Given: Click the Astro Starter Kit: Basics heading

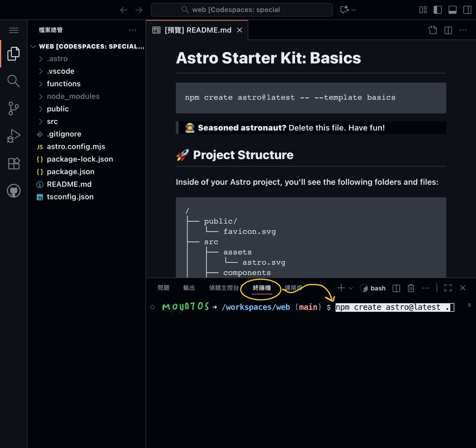Looking at the screenshot, I should (x=269, y=58).
